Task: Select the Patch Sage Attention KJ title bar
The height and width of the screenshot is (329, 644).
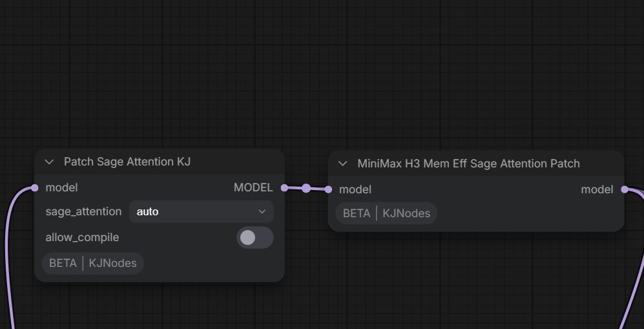Action: (160, 162)
